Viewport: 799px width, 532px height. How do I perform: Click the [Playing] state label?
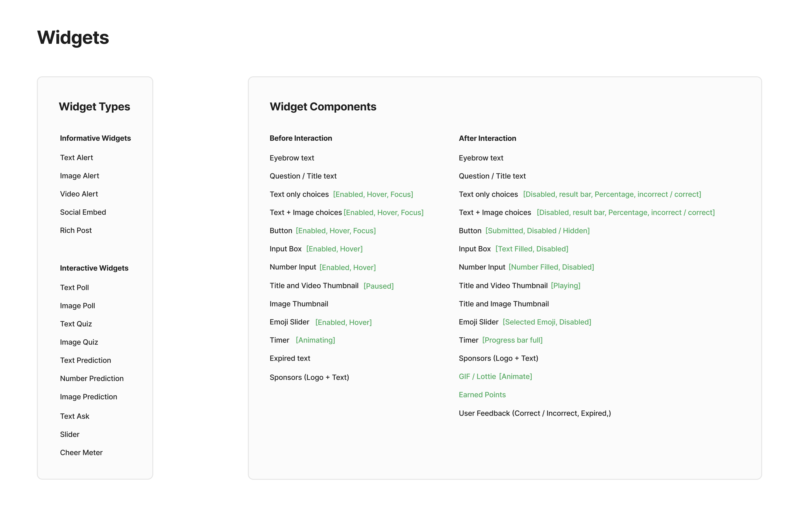[x=565, y=286]
